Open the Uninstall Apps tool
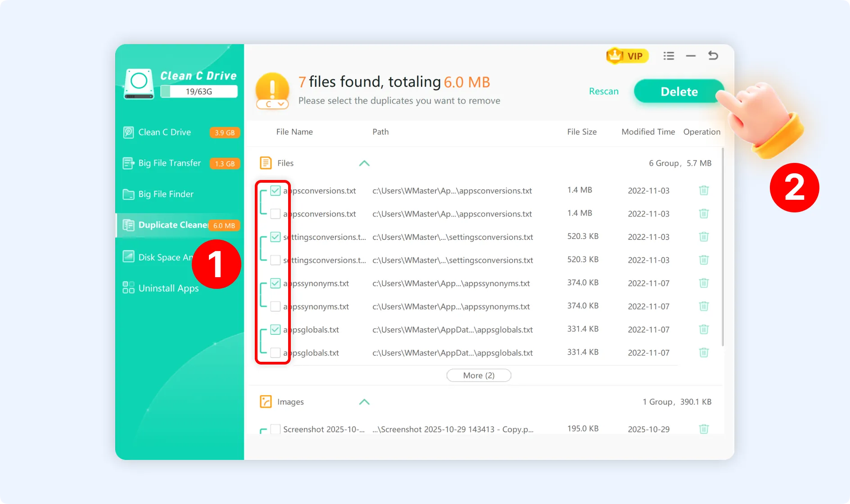850x504 pixels. tap(168, 288)
